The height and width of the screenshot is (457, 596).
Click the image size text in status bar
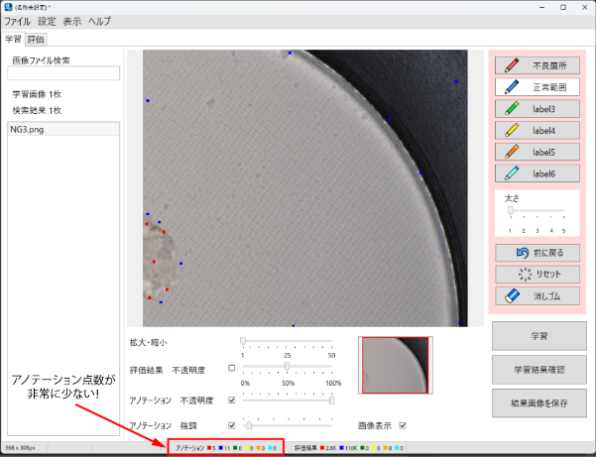(x=21, y=448)
